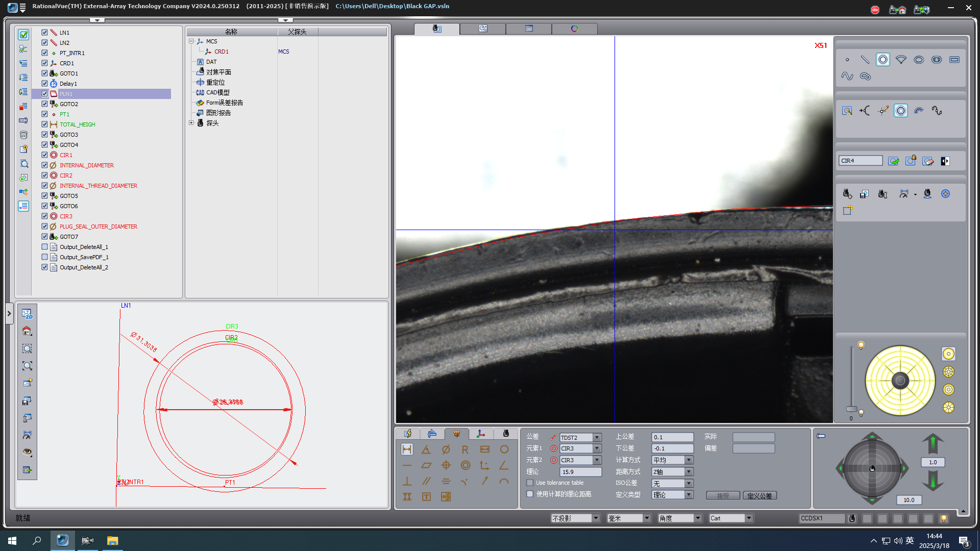Select the distance tolerance tool
This screenshot has width=980, height=551.
(407, 449)
